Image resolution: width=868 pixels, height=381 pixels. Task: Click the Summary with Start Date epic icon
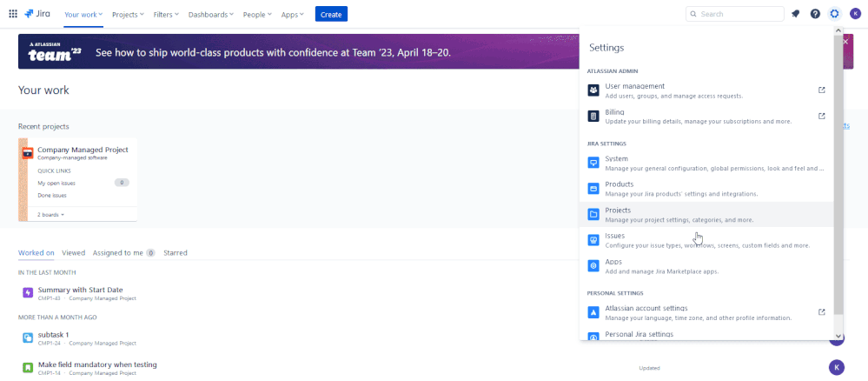click(x=28, y=293)
